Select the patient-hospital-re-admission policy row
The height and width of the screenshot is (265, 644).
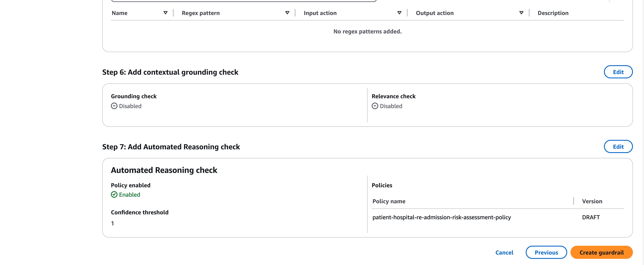tap(442, 217)
